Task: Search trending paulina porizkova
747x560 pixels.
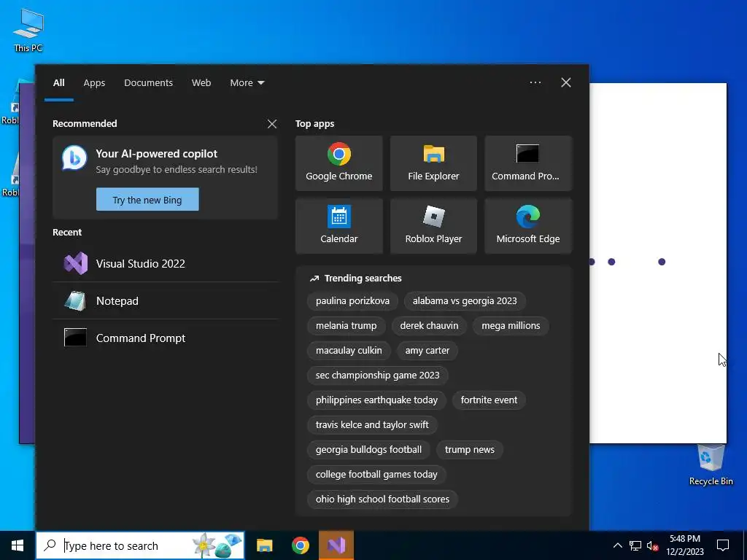Action: point(352,301)
